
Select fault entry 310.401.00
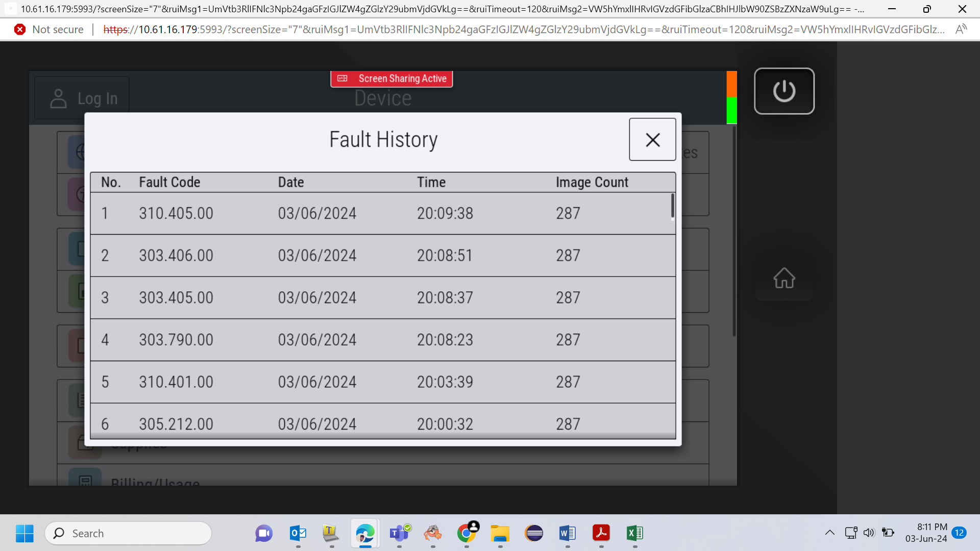click(383, 382)
